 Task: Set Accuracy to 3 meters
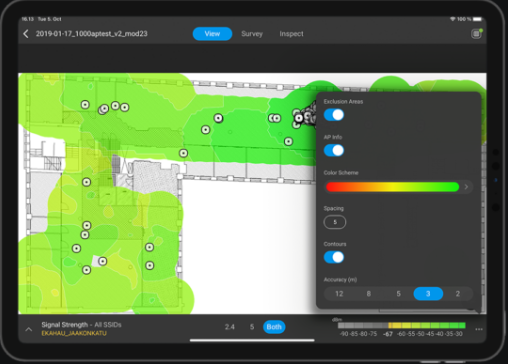tap(428, 294)
